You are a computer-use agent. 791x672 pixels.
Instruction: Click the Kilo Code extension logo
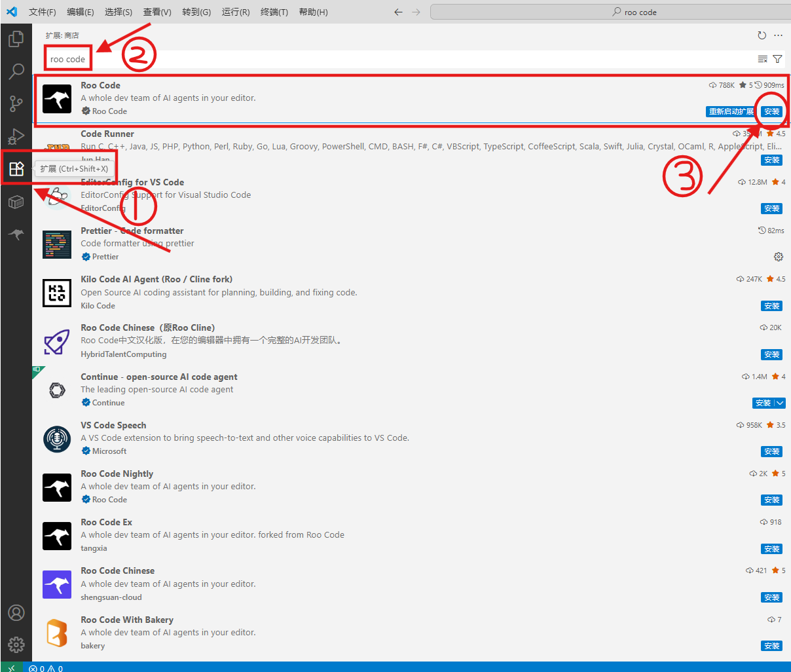(57, 293)
